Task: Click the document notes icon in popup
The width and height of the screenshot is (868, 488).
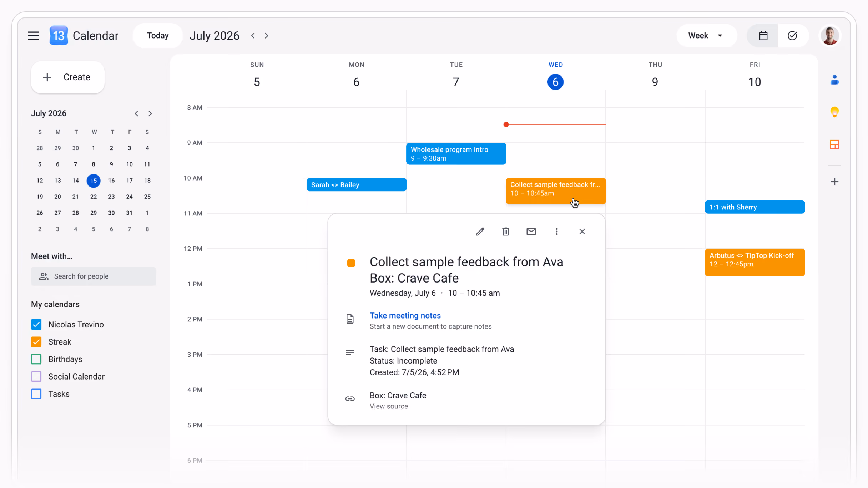Action: (x=350, y=319)
